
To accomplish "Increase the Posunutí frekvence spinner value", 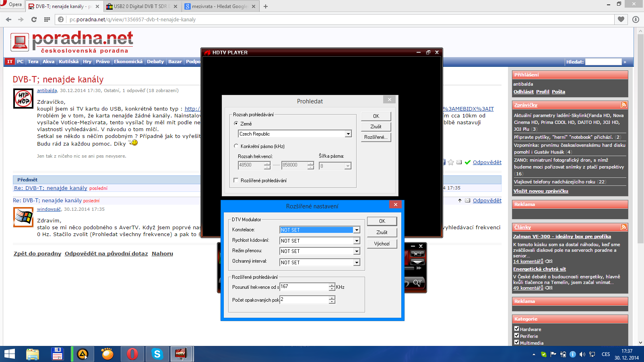I will pos(332,285).
